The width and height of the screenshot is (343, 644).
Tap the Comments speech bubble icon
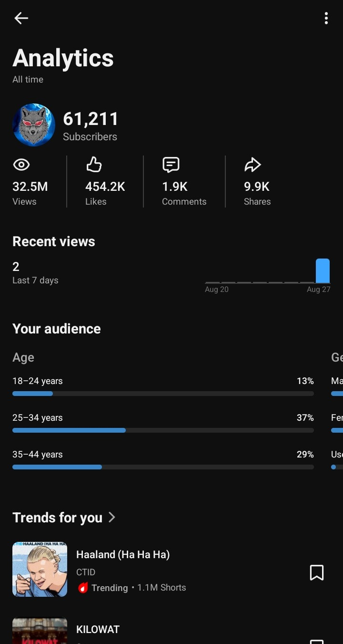pos(171,165)
